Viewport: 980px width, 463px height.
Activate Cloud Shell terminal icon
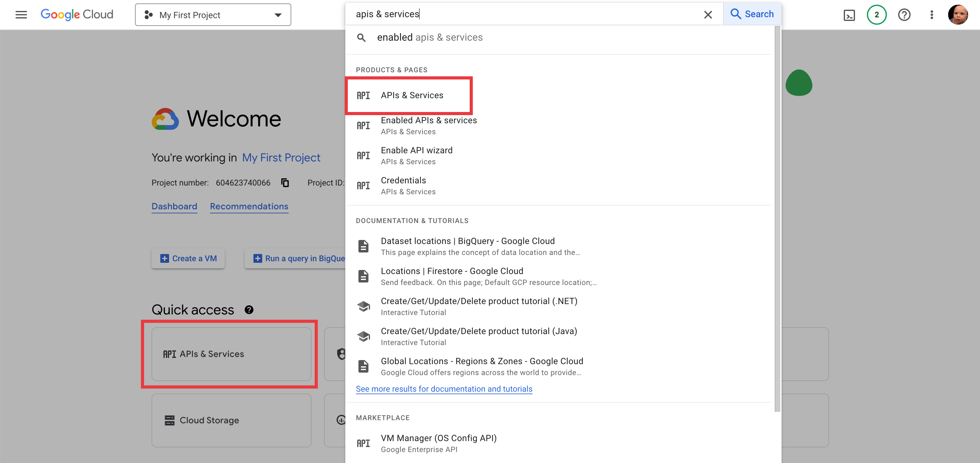pos(849,15)
